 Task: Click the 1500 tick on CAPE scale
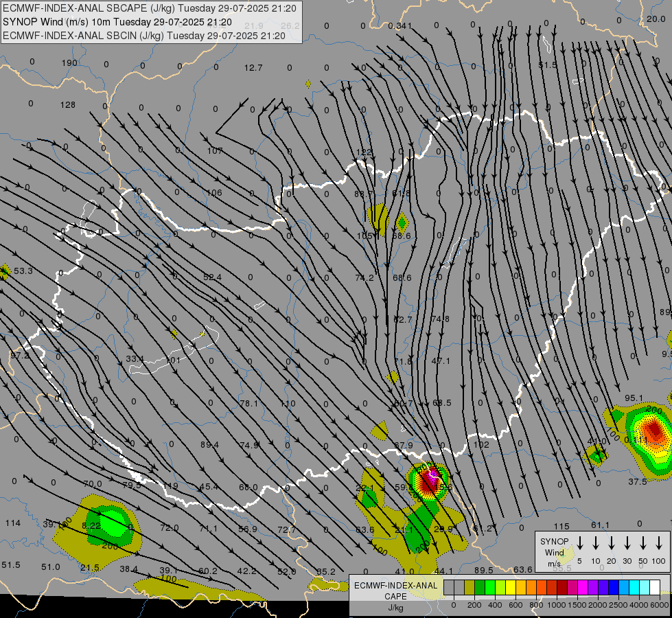577,605
